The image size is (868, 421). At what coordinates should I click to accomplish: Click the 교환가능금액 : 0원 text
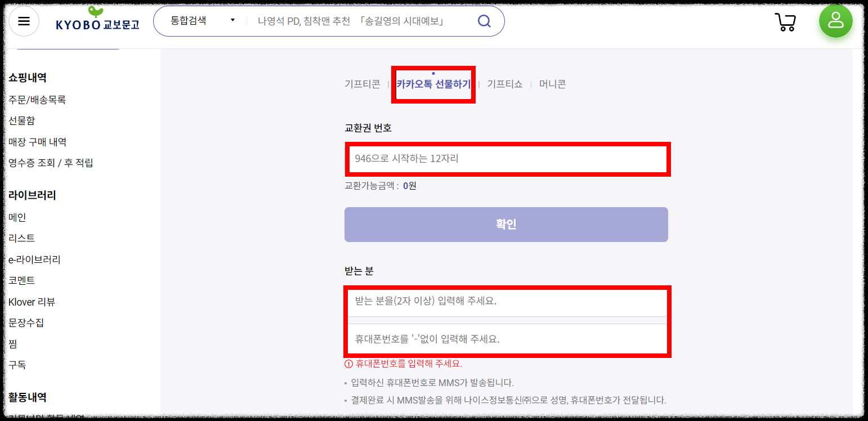coord(381,186)
